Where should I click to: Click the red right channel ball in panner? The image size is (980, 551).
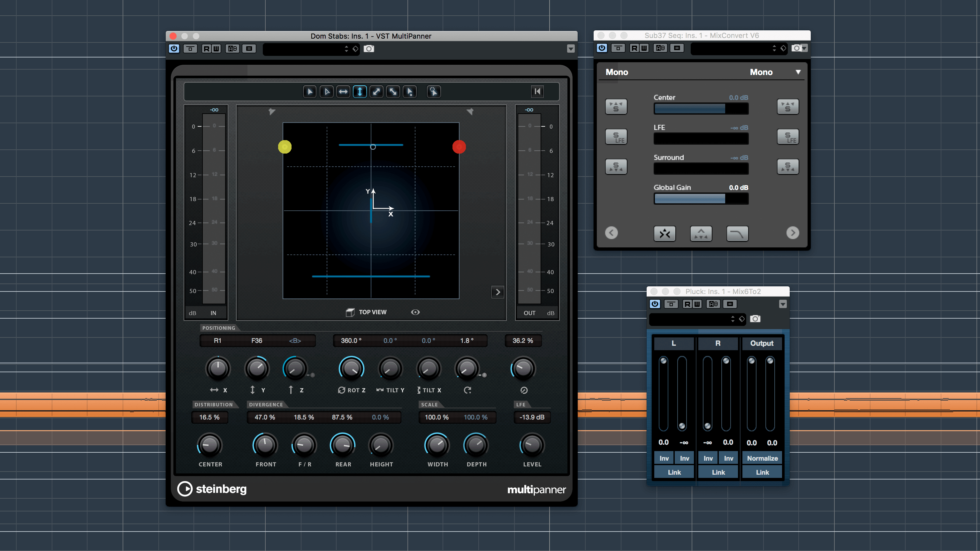459,147
